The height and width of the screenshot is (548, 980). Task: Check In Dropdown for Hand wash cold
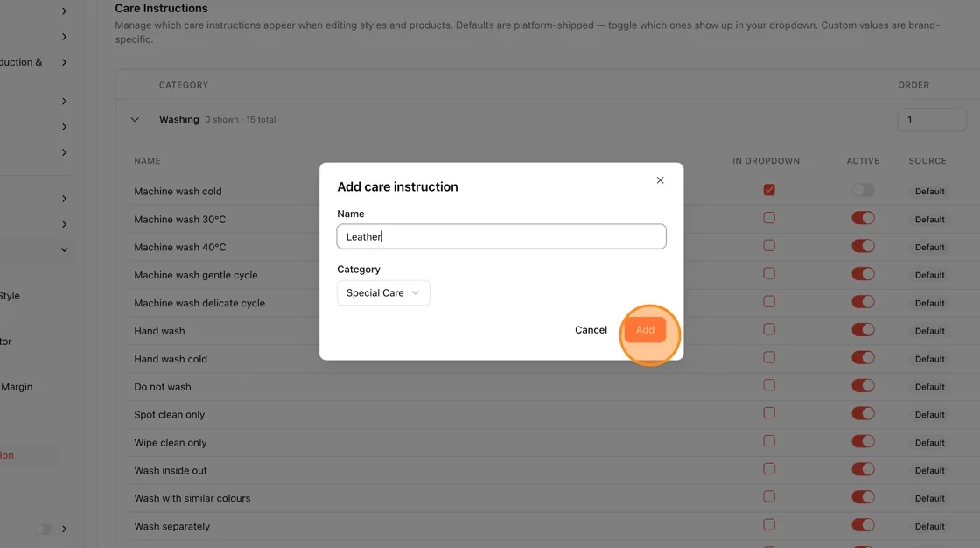tap(769, 357)
